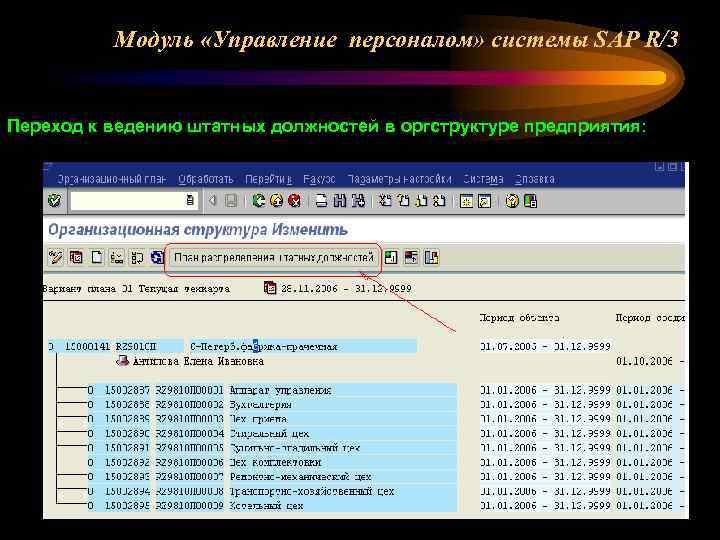Open the Перейти к menu
720x540 pixels.
pos(269,179)
